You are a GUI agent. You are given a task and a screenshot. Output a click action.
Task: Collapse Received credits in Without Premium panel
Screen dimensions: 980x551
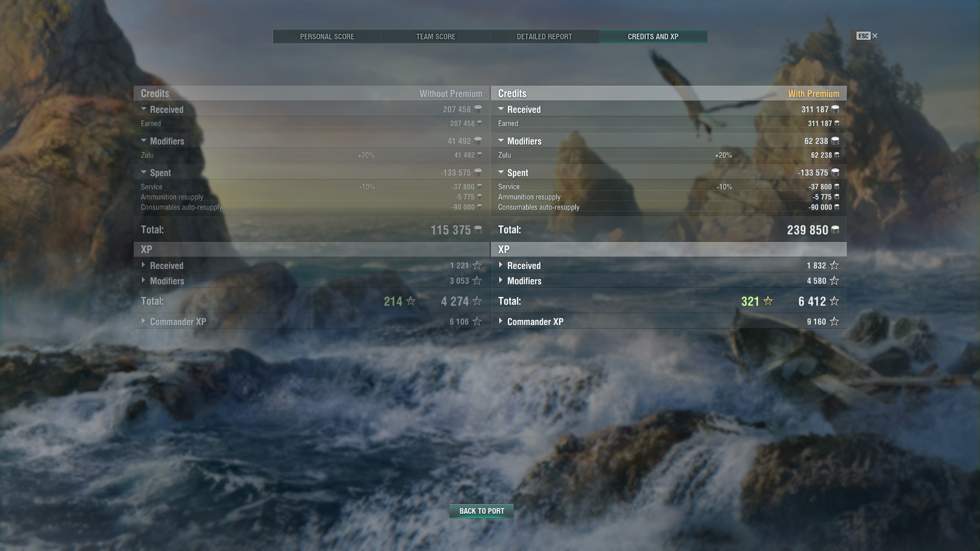coord(143,109)
